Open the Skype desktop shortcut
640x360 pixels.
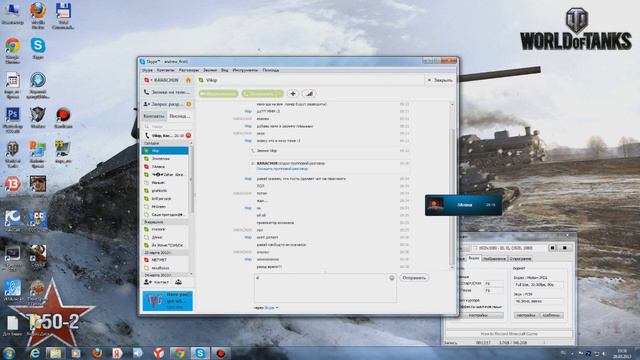pos(38,48)
